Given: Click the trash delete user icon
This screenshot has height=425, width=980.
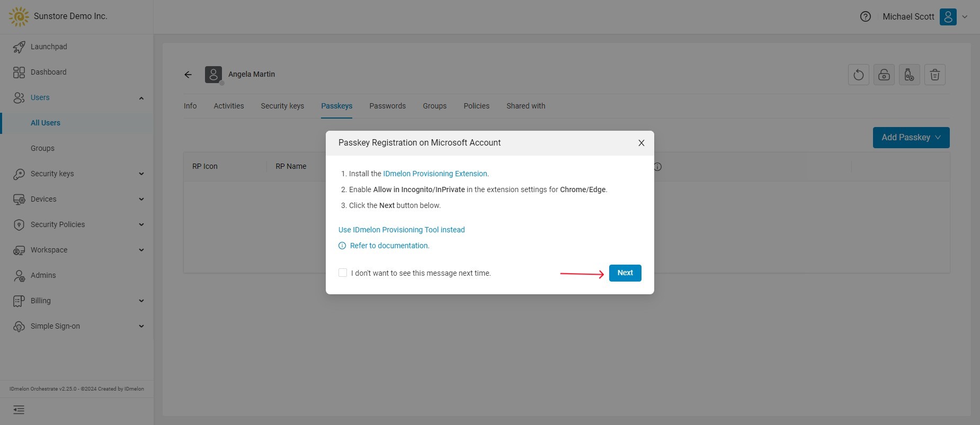Looking at the screenshot, I should coord(935,75).
